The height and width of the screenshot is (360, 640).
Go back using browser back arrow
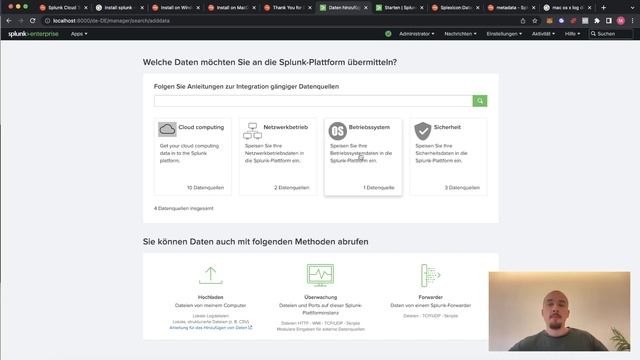click(9, 20)
